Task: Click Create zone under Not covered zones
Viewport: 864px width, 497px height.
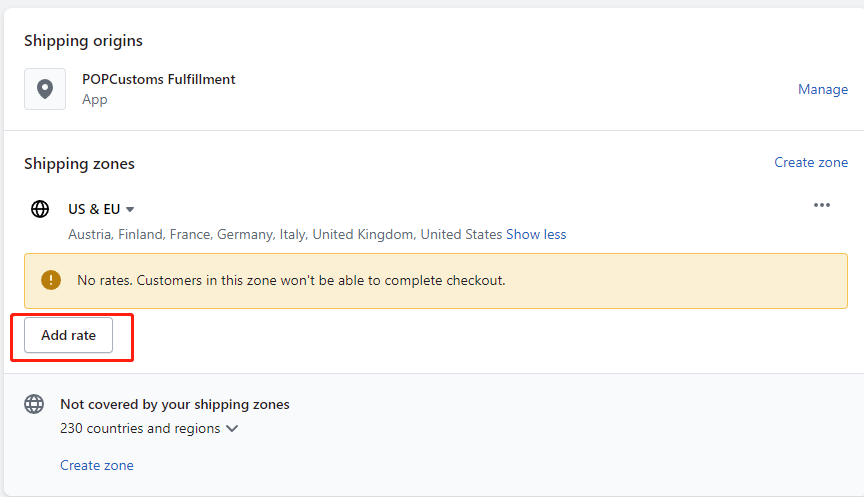Action: click(97, 465)
